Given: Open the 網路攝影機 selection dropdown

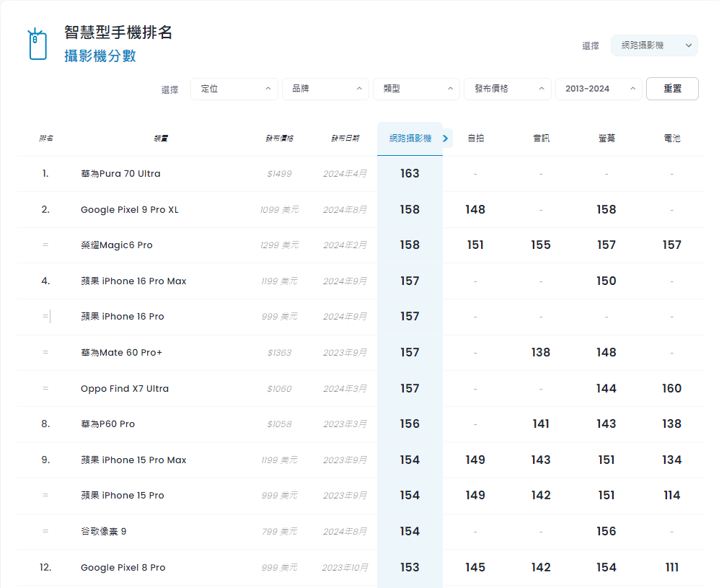Looking at the screenshot, I should 654,45.
